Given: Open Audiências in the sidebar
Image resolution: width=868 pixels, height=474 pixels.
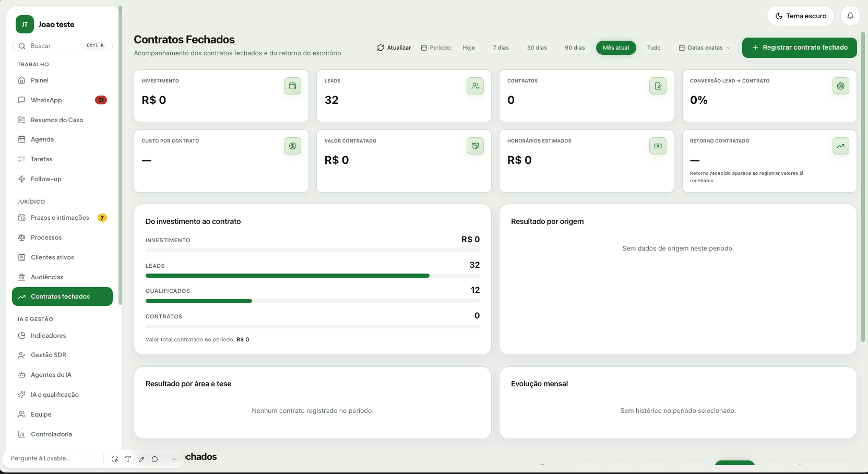Looking at the screenshot, I should pos(62,277).
